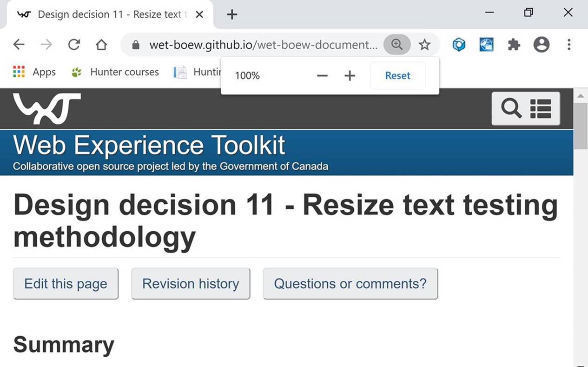Open the Extensions puzzle piece menu
This screenshot has height=367, width=588.
(514, 45)
